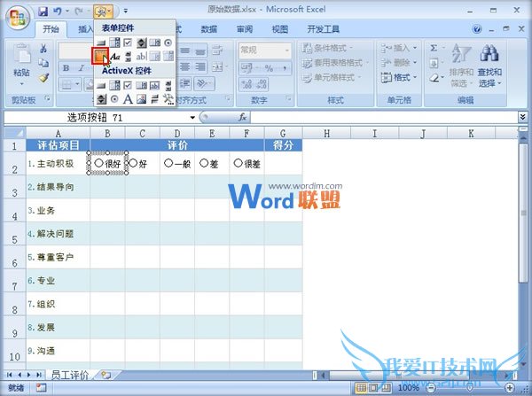
Task: Select the 很好 option button
Action: click(x=98, y=163)
